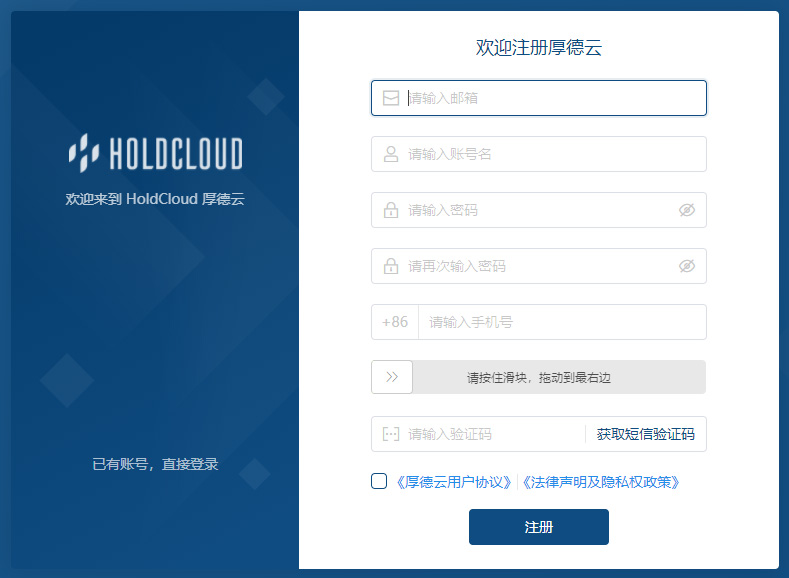The width and height of the screenshot is (789, 578).
Task: Click the slider handle with double arrows
Action: coord(392,377)
